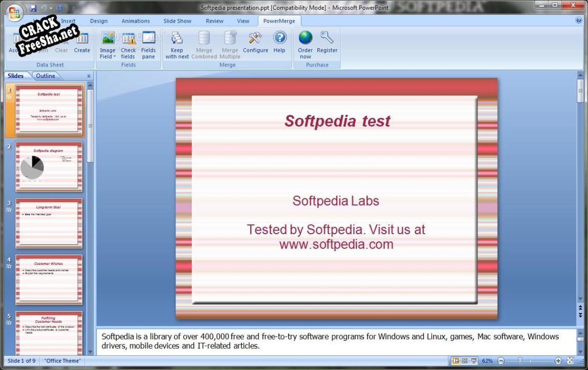Switch to the Outline pane tab
Screen dimensions: 588x370
pyautogui.click(x=46, y=76)
